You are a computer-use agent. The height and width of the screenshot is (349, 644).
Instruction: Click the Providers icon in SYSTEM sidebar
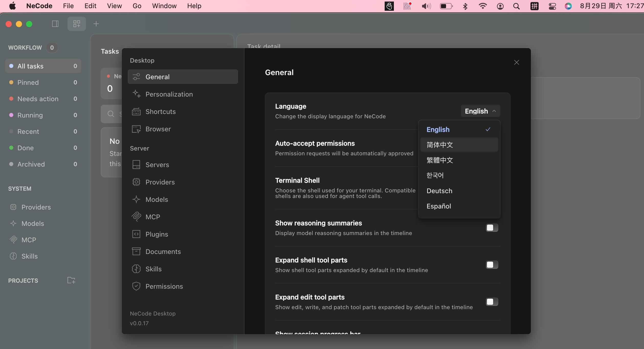(13, 207)
